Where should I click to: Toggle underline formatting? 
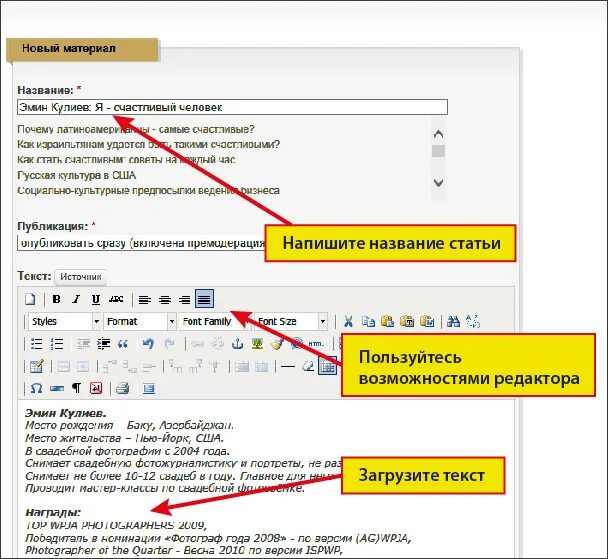point(96,299)
